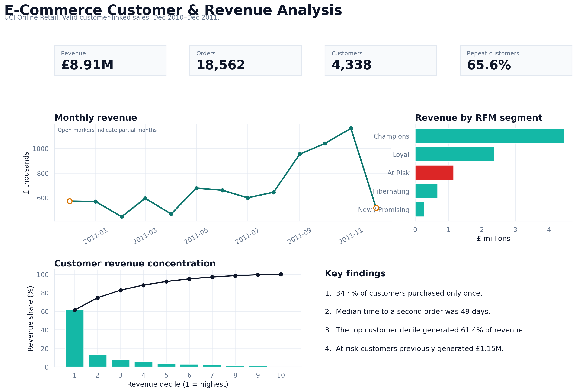The height and width of the screenshot is (392, 576).
Task: Click the decile 1 revenue share bar
Action: tap(75, 338)
